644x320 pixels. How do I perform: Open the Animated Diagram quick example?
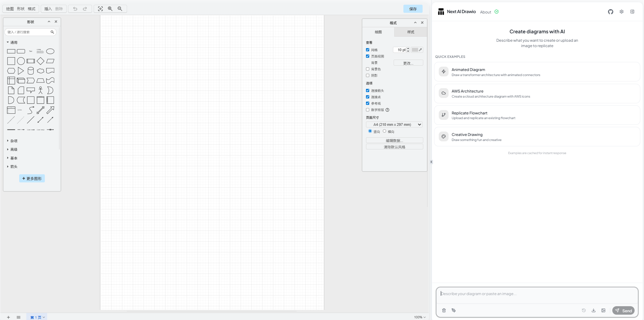click(536, 72)
